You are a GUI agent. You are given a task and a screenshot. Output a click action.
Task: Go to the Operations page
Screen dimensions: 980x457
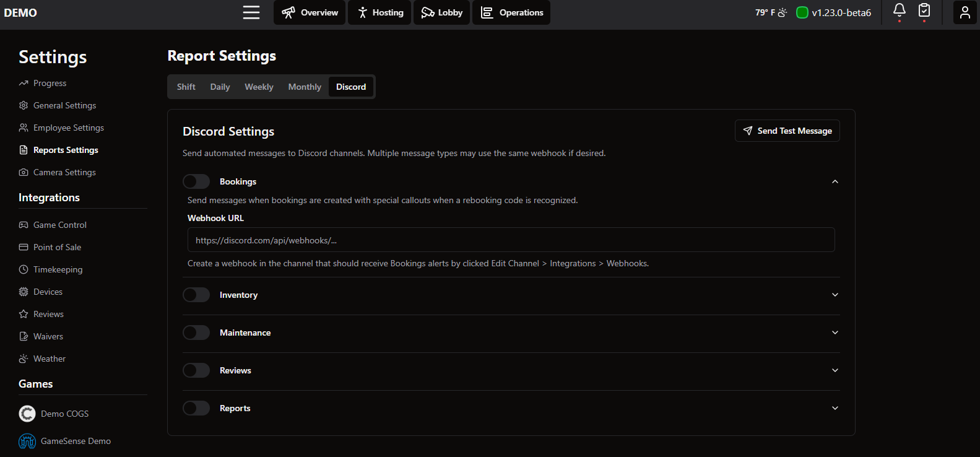point(511,12)
